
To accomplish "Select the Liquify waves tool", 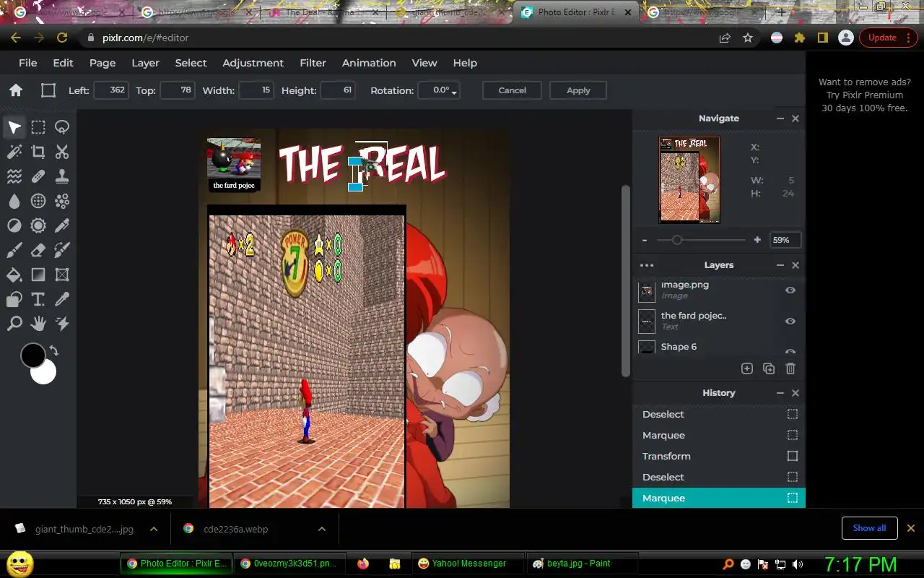I will coord(14,176).
